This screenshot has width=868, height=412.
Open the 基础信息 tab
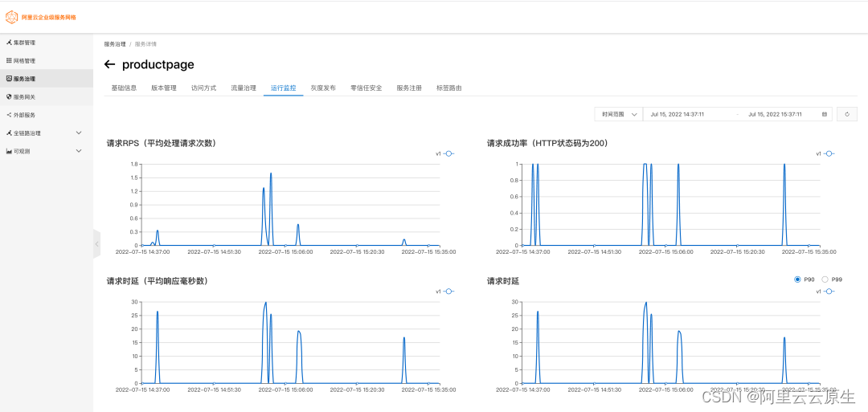tap(124, 88)
